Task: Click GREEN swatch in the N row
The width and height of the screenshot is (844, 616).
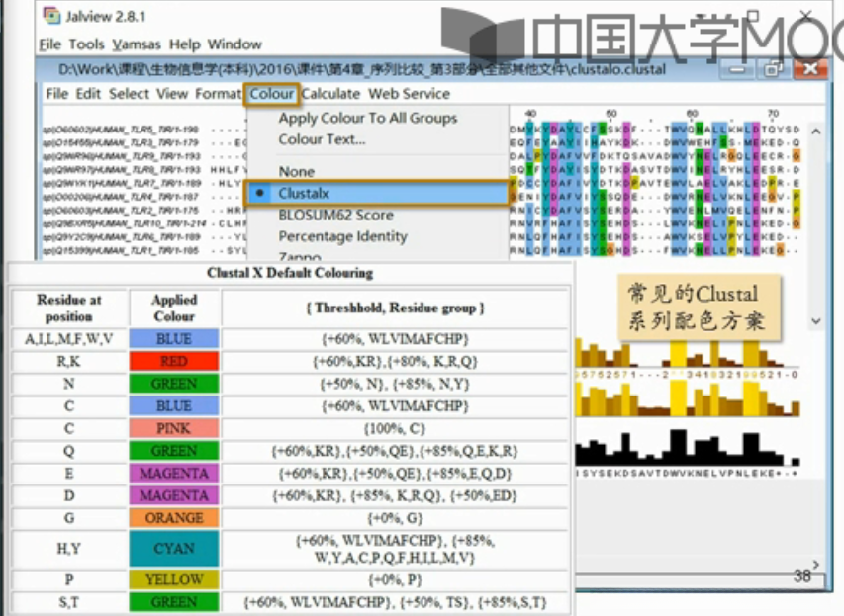Action: click(174, 384)
